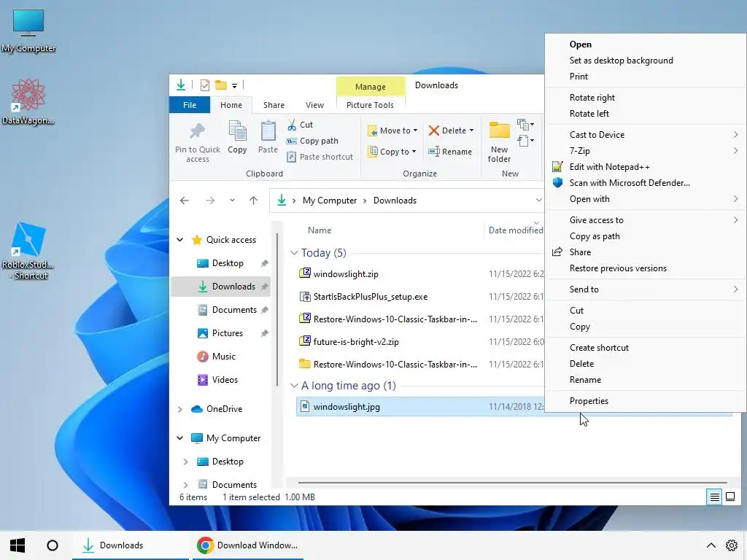Click Paste shortcut in ribbon
Image resolution: width=747 pixels, height=560 pixels.
320,157
